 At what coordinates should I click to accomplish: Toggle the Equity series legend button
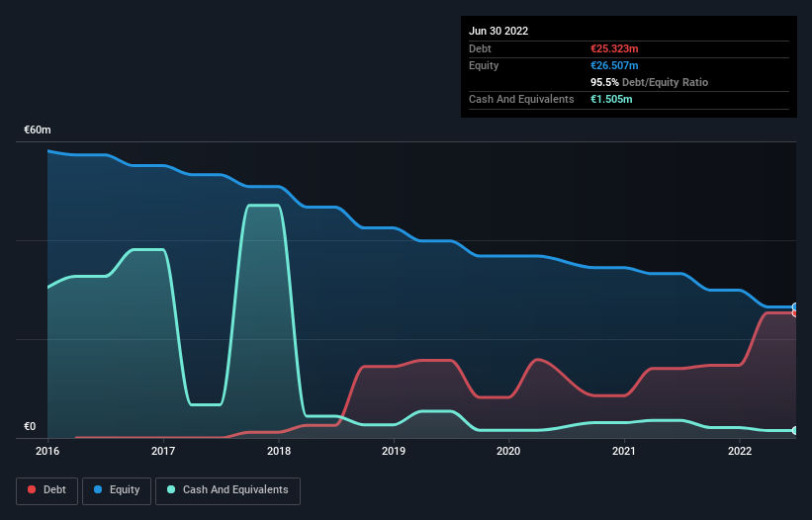[117, 490]
